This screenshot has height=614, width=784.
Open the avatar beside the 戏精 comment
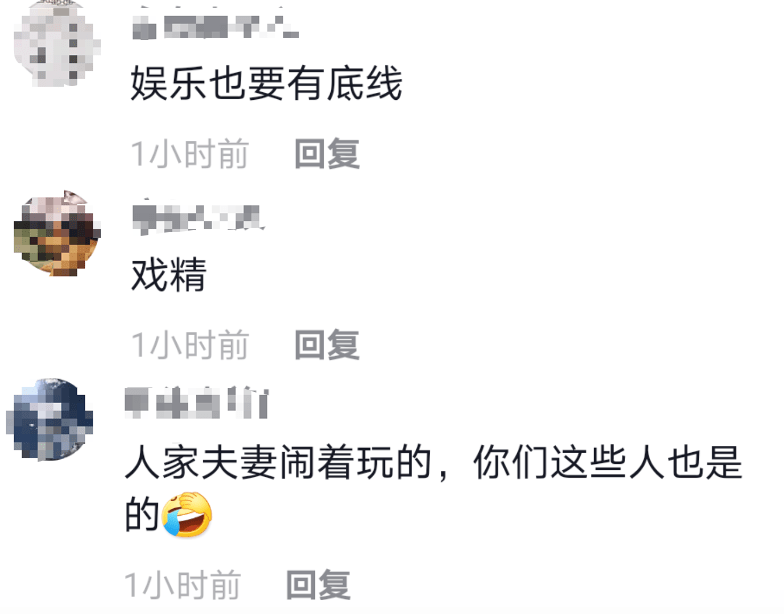(x=57, y=233)
